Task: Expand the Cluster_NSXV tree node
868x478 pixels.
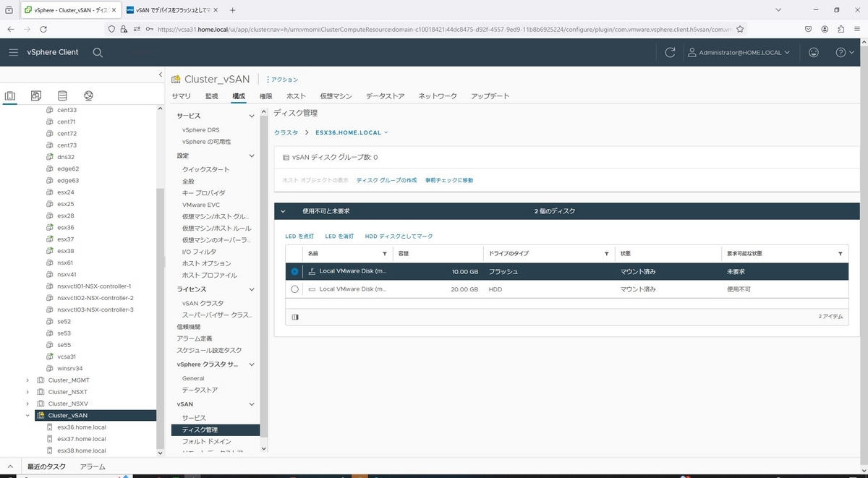Action: (x=27, y=404)
